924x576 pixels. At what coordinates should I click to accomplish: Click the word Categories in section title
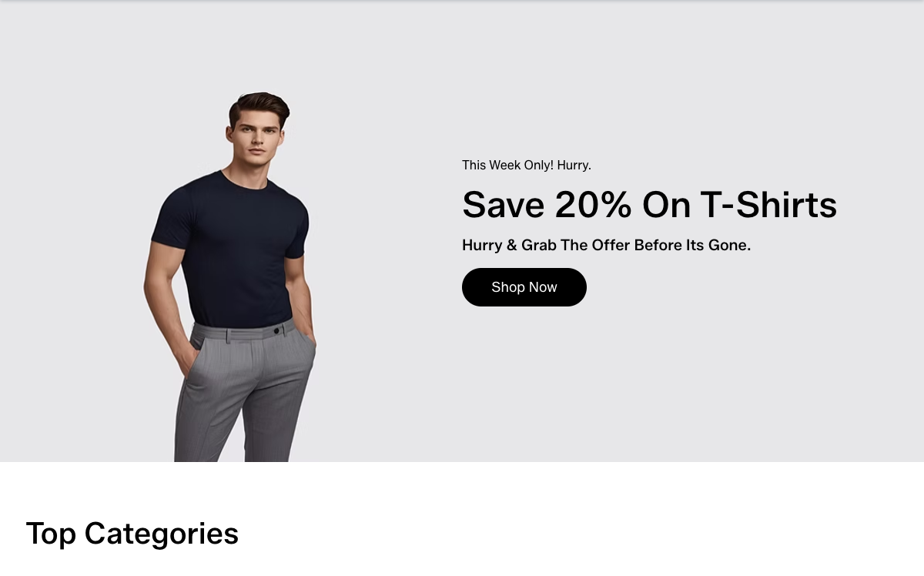click(x=162, y=534)
